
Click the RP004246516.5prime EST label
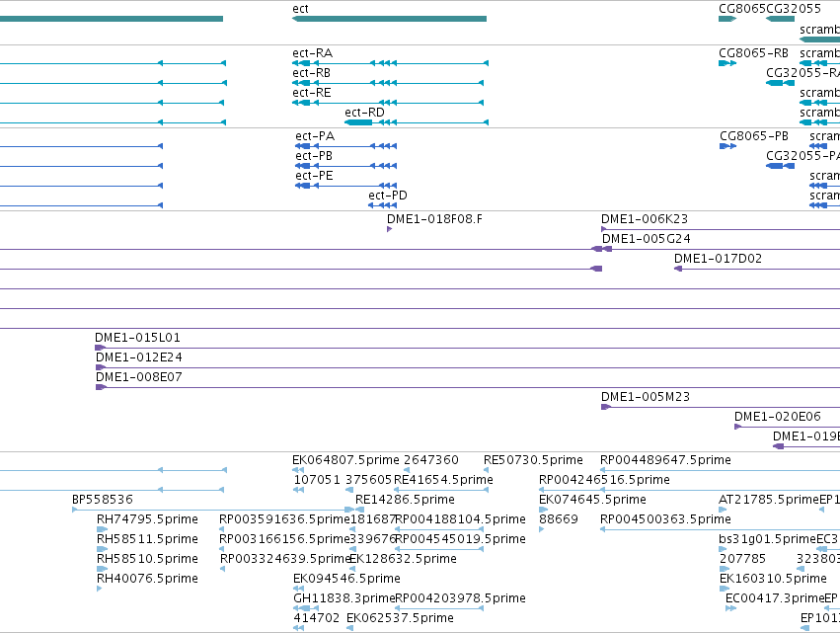pos(604,480)
